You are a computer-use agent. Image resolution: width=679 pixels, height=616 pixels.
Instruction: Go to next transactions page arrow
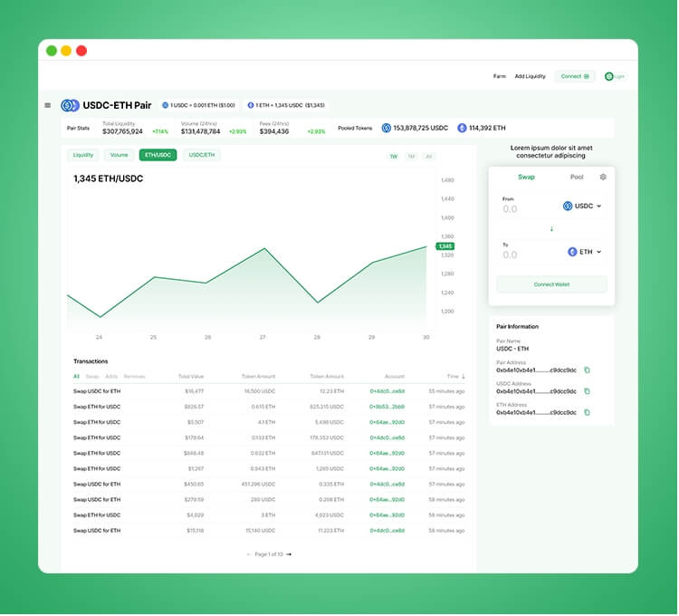tap(289, 555)
